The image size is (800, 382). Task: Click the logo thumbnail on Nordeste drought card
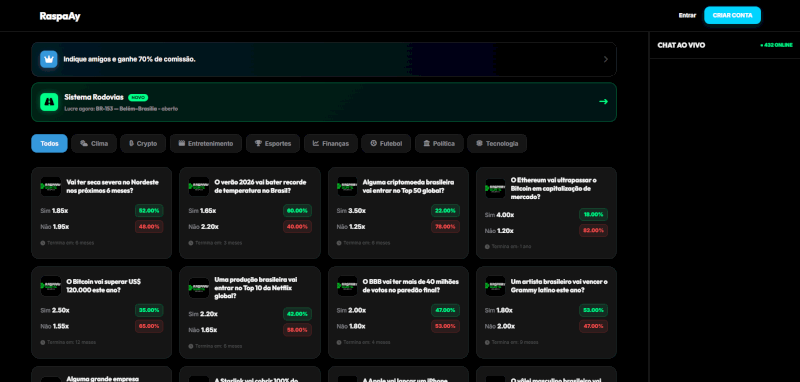point(51,187)
